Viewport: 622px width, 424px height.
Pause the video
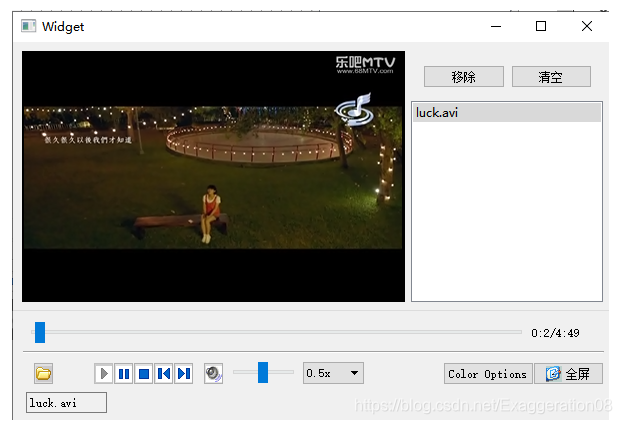click(x=124, y=374)
